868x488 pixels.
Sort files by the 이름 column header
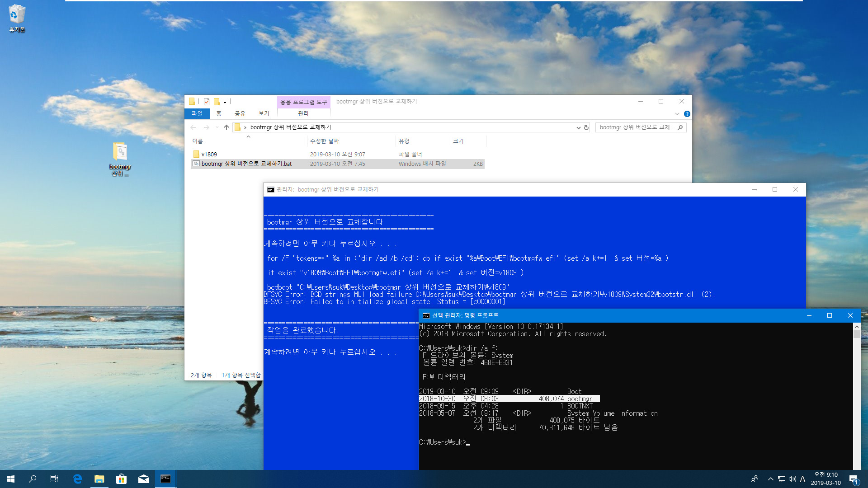coord(248,141)
